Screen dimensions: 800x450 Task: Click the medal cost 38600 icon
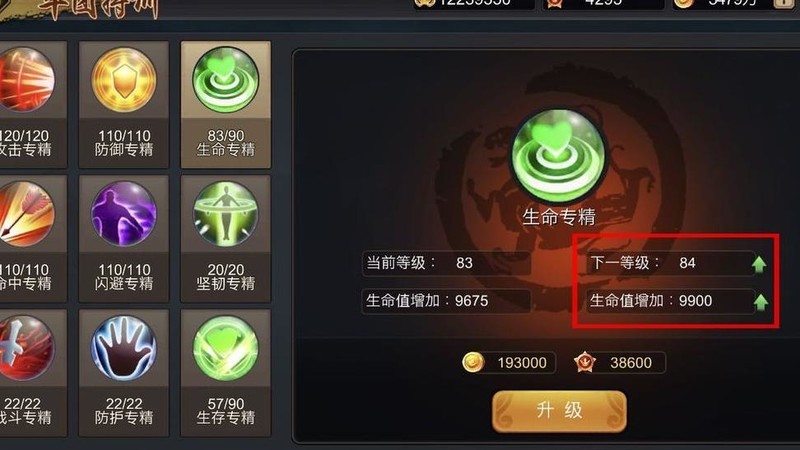click(585, 363)
